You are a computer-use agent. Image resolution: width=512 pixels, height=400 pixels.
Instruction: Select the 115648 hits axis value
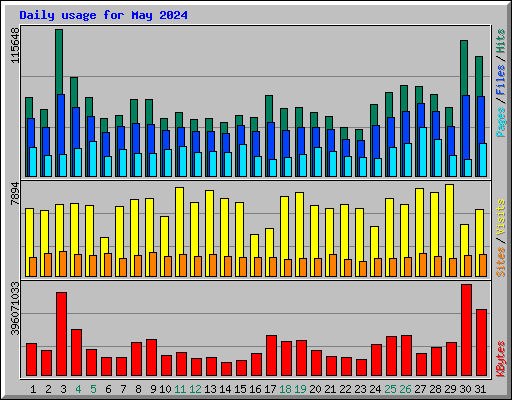[x=15, y=45]
